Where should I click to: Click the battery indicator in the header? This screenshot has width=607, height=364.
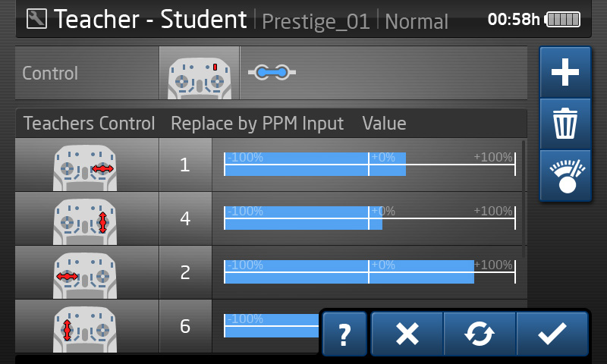click(x=563, y=20)
